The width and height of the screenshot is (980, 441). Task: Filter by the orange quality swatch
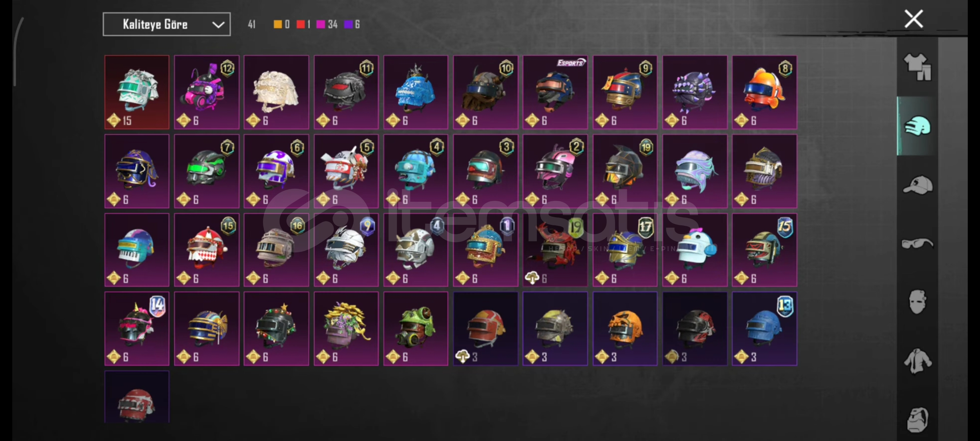(278, 24)
